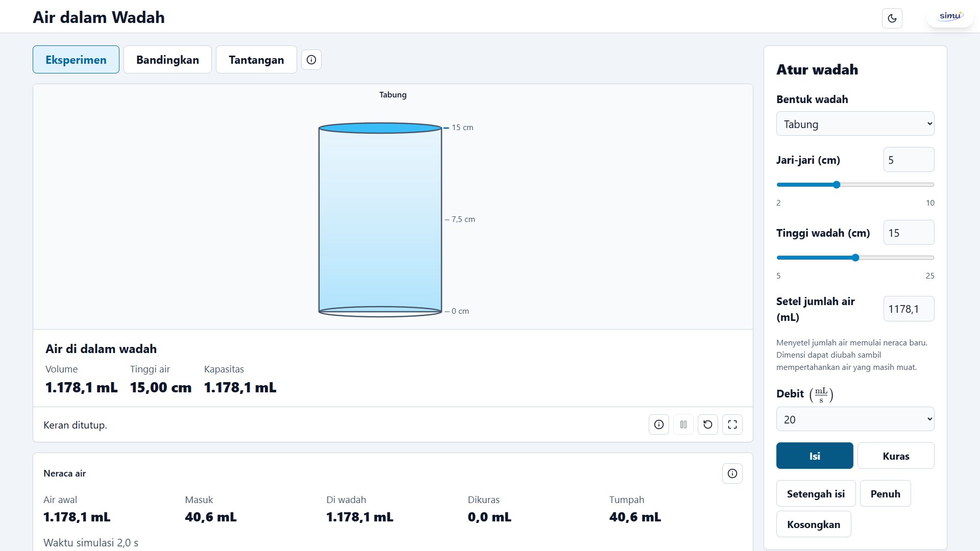Viewport: 980px width, 551px height.
Task: Select the 7,5 cm scale mark label
Action: 463,219
